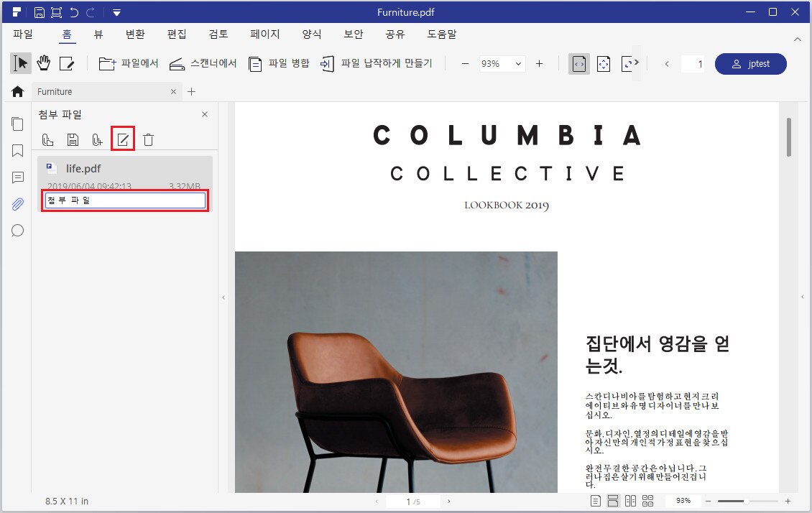The image size is (812, 513).
Task: Switch to single page view
Action: tap(596, 501)
